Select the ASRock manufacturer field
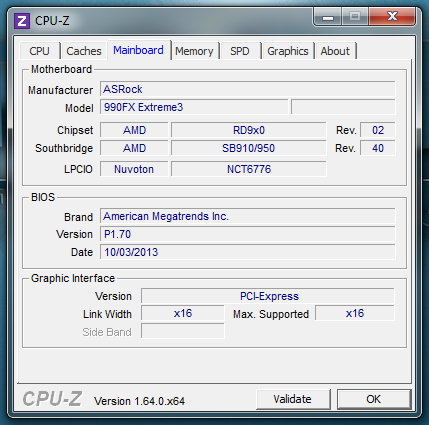Viewport: 429px width, 425px height. [248, 89]
